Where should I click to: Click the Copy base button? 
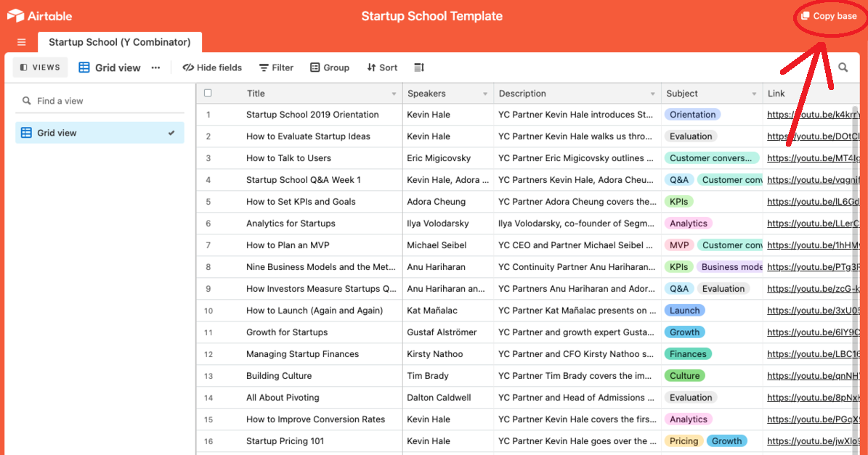click(x=829, y=16)
